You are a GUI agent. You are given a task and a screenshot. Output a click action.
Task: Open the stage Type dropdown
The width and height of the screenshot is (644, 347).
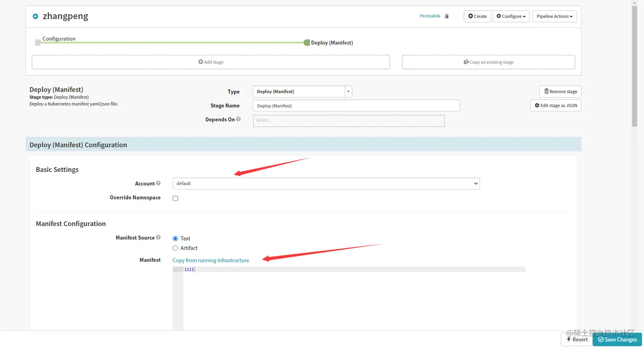click(x=302, y=92)
